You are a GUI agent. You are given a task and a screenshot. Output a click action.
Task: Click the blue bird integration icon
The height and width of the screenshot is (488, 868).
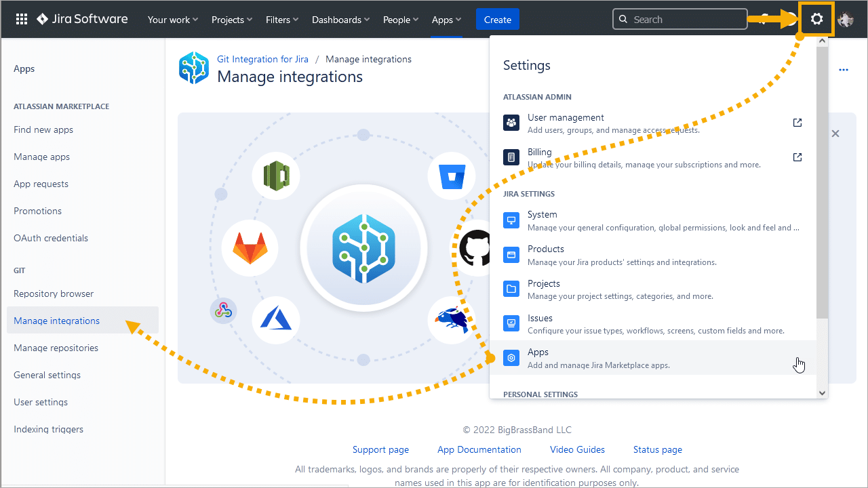click(451, 319)
